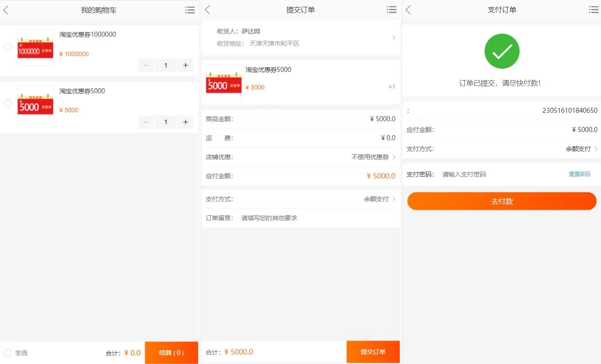The height and width of the screenshot is (364, 601).
Task: Change 支付方式 on the pay order page
Action: tap(581, 149)
